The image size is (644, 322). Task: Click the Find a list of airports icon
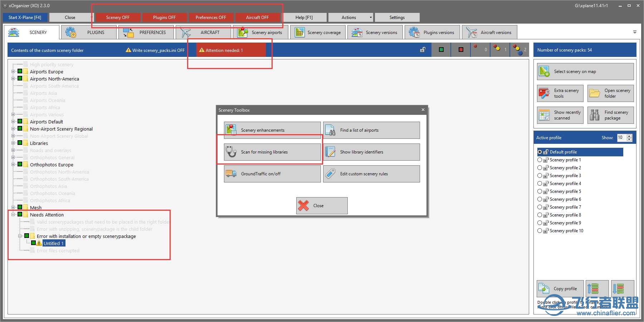point(330,130)
